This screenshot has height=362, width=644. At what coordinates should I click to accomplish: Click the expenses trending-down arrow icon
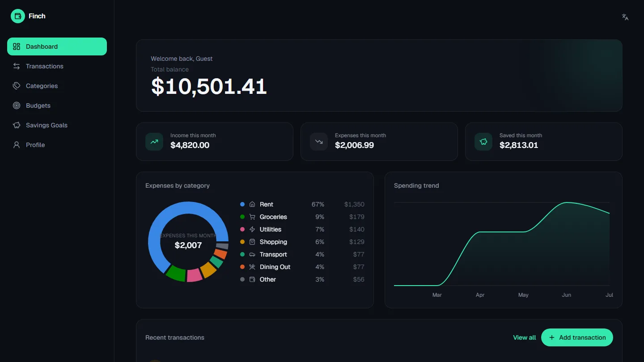click(319, 142)
